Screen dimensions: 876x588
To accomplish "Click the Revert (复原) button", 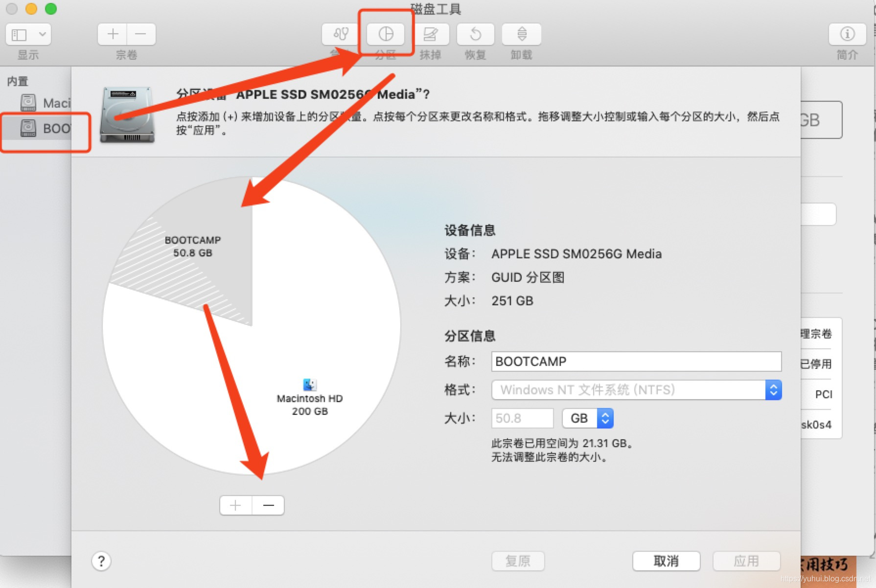I will pos(518,561).
